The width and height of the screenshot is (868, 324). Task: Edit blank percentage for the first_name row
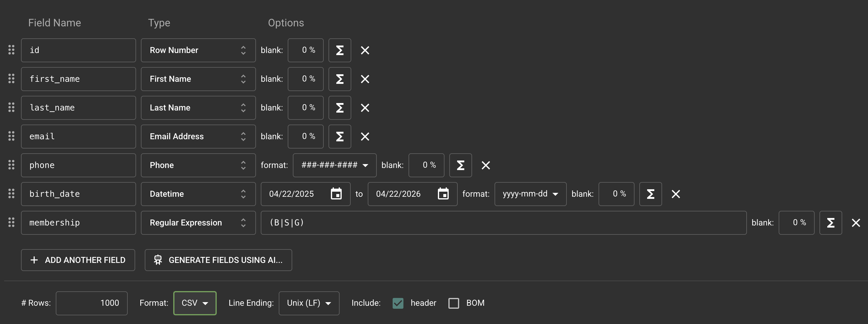coord(305,79)
